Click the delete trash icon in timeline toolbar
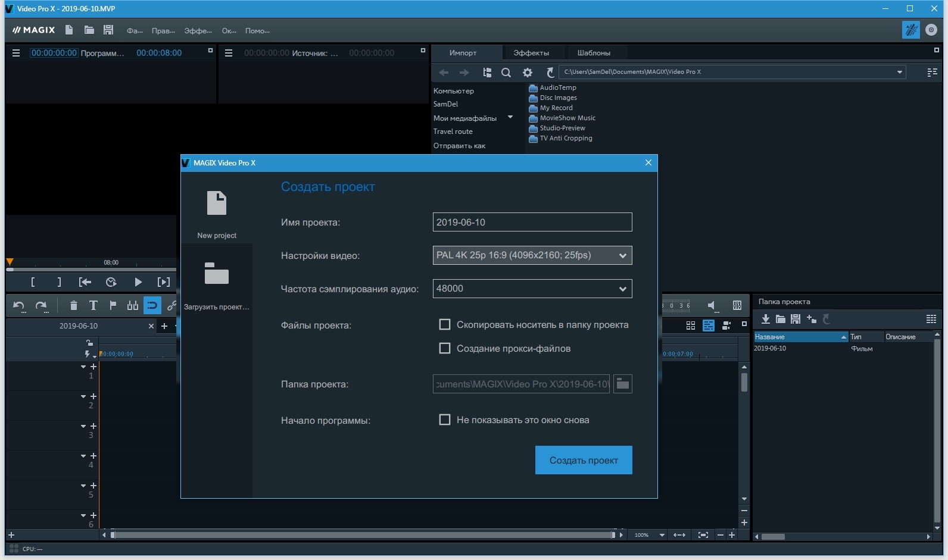948x560 pixels. point(73,306)
